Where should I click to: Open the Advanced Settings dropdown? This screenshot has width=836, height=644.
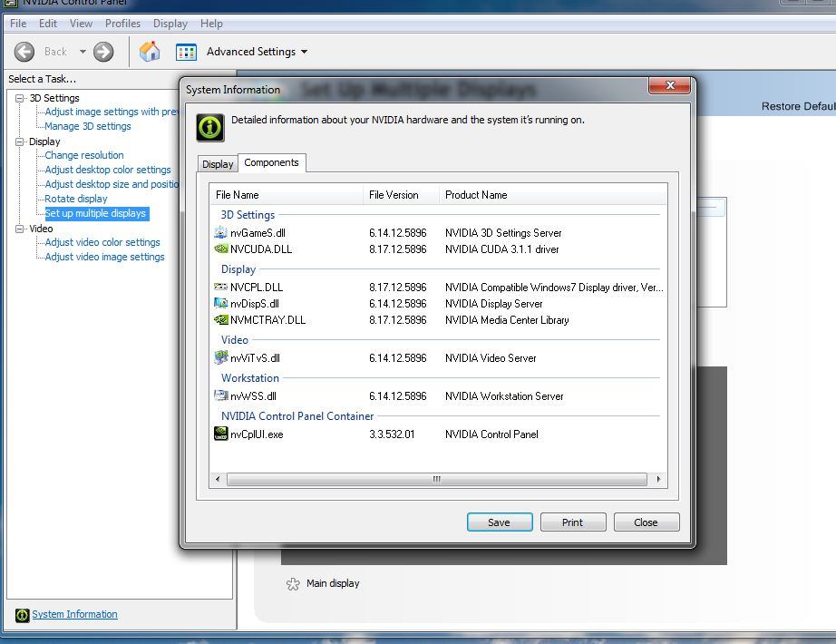point(257,52)
